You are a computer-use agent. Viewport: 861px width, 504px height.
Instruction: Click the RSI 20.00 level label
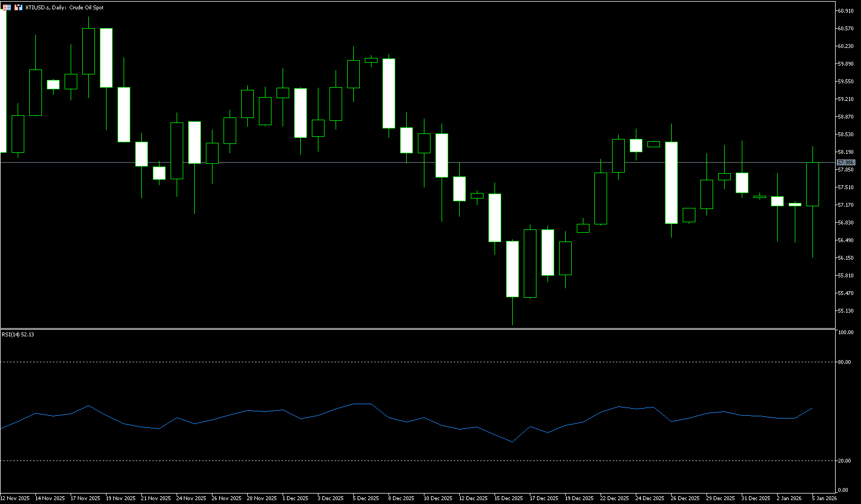tap(844, 461)
